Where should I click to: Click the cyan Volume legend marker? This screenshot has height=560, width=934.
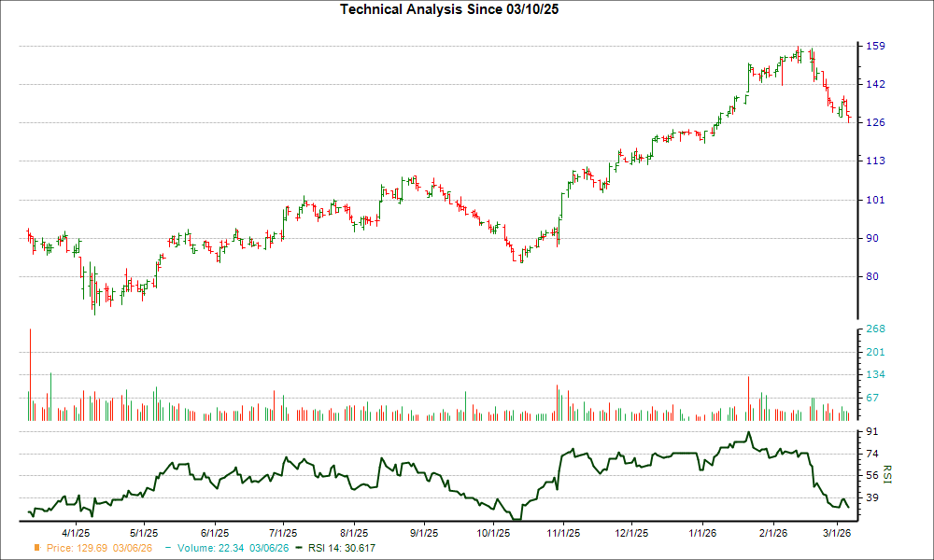[x=166, y=549]
